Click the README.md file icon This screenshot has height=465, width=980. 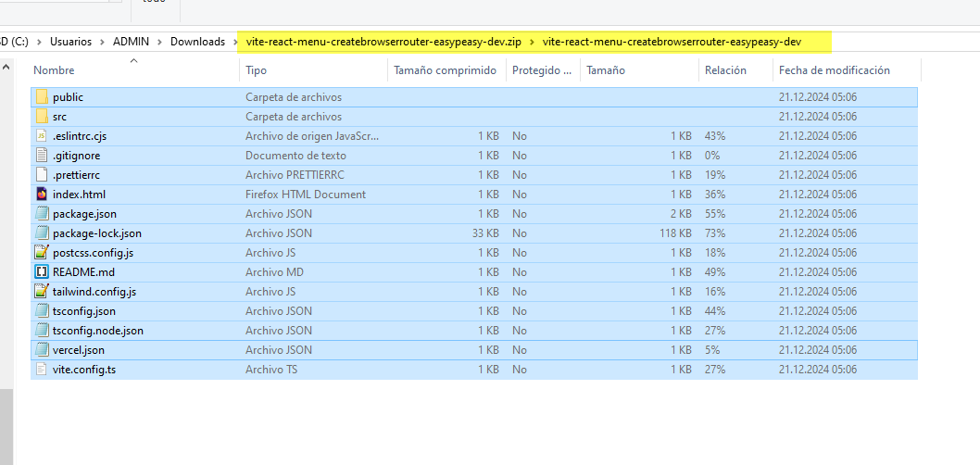(42, 272)
